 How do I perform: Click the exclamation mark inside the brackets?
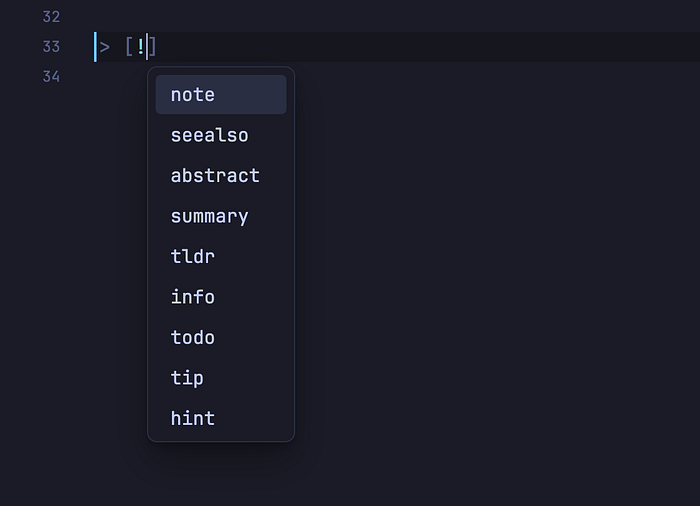[x=141, y=46]
